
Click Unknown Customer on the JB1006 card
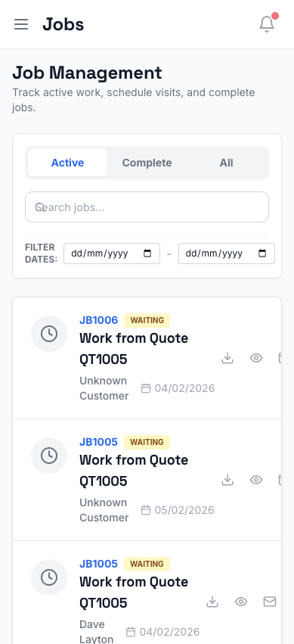pos(104,388)
